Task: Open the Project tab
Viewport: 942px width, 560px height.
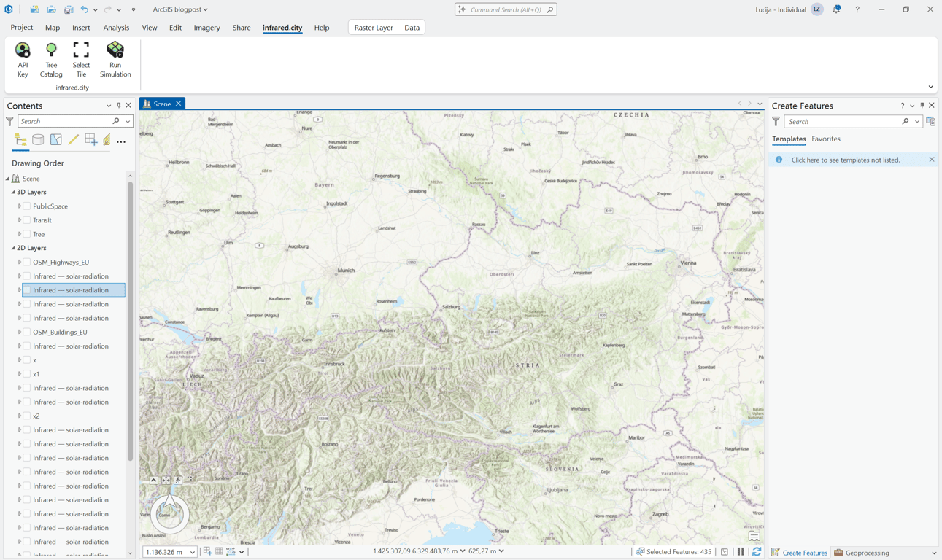Action: click(x=22, y=28)
